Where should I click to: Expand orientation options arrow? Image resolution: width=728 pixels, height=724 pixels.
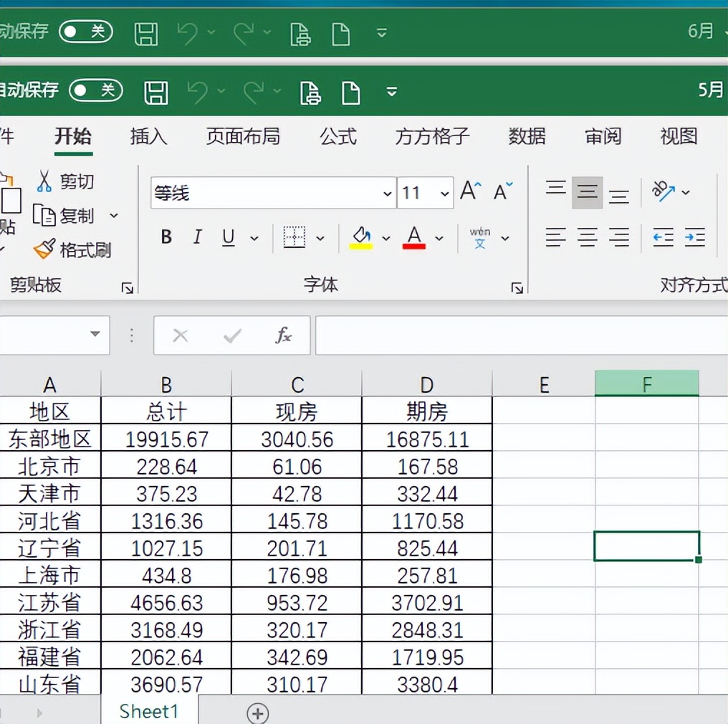click(x=685, y=192)
